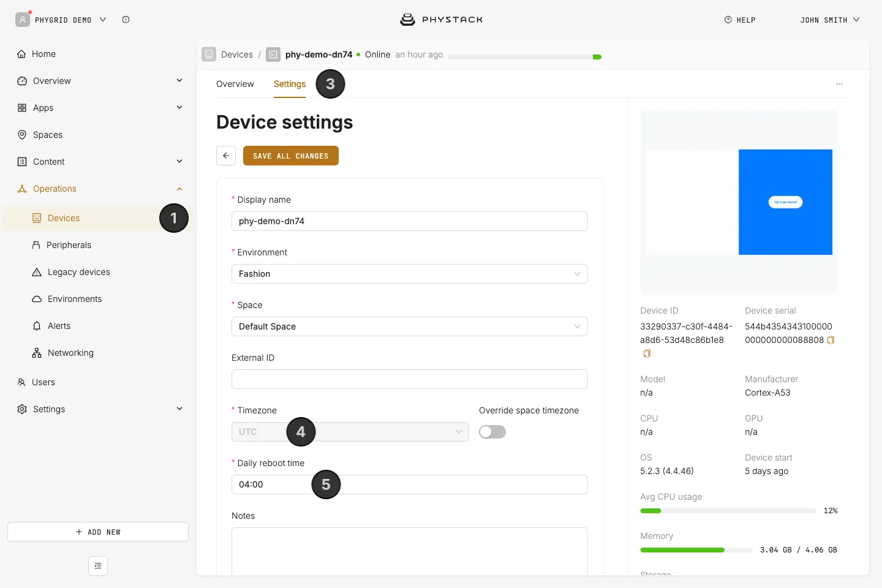The height and width of the screenshot is (588, 882).
Task: Open the device screen preview thumbnail
Action: [739, 202]
